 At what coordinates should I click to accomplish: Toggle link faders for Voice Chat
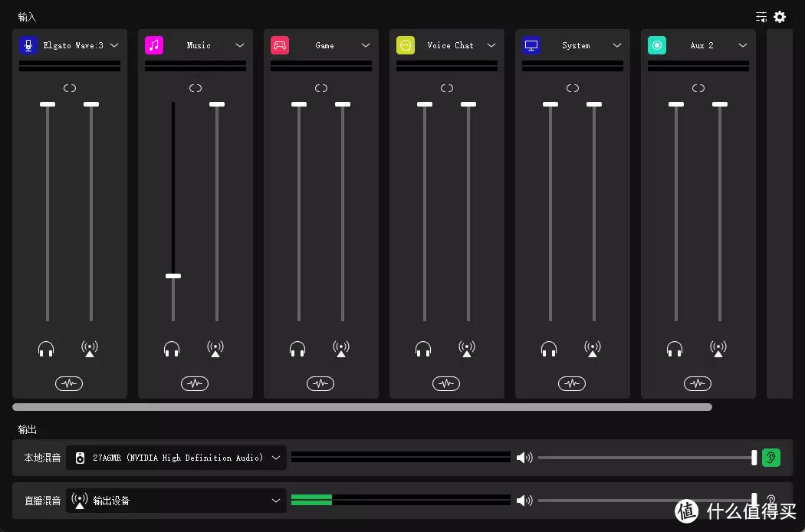447,88
